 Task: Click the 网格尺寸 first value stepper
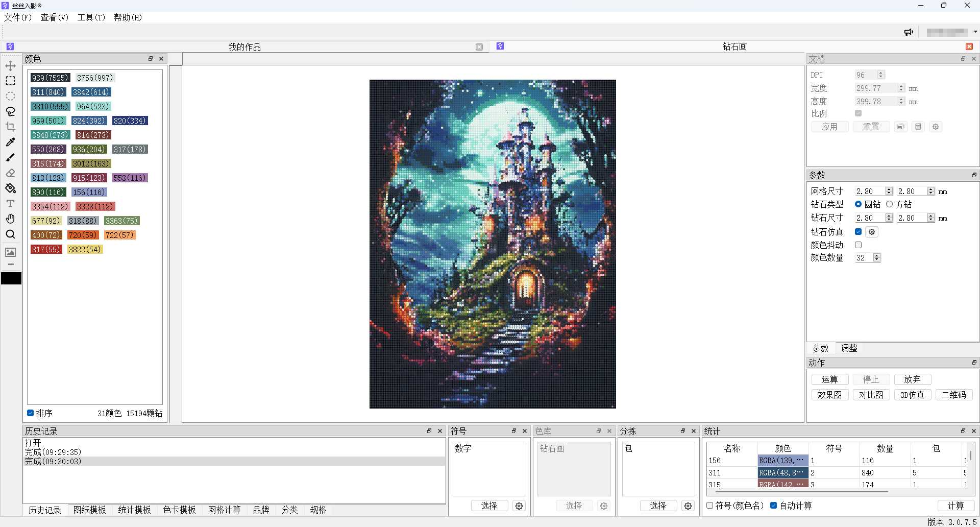click(889, 191)
